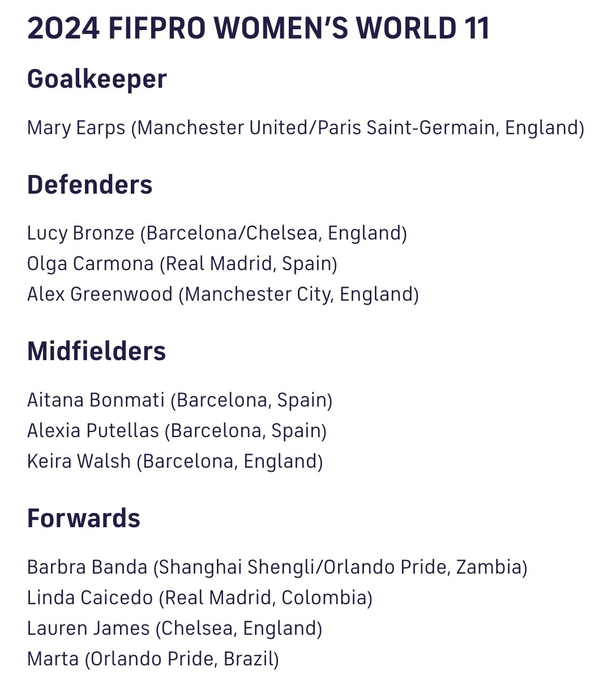Click the Lucy Bronze entry

(x=217, y=233)
